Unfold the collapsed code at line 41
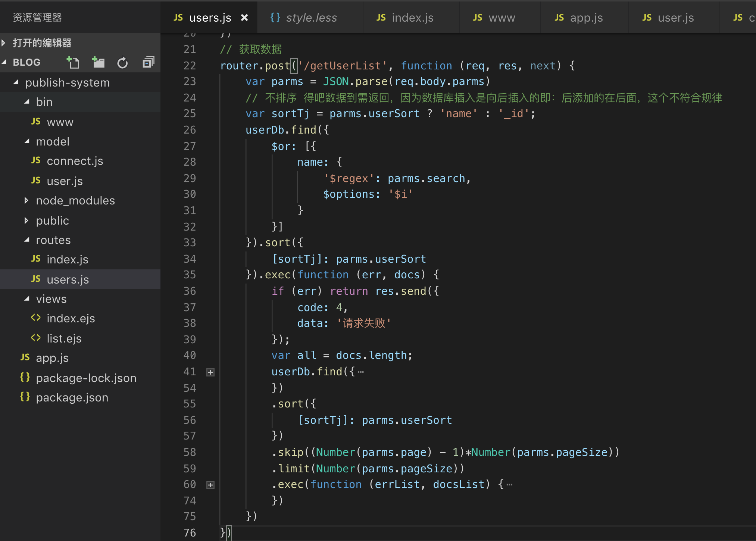Screen dimensions: 756x541 click(x=210, y=372)
